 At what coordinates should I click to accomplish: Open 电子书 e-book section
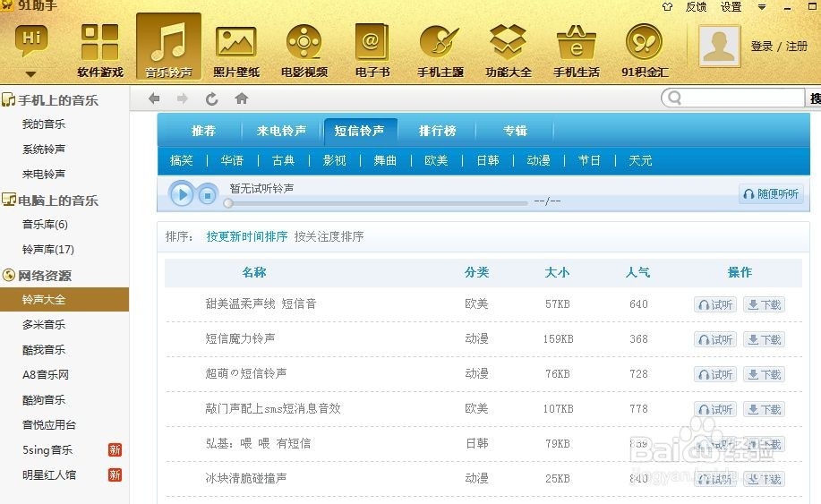tap(372, 51)
